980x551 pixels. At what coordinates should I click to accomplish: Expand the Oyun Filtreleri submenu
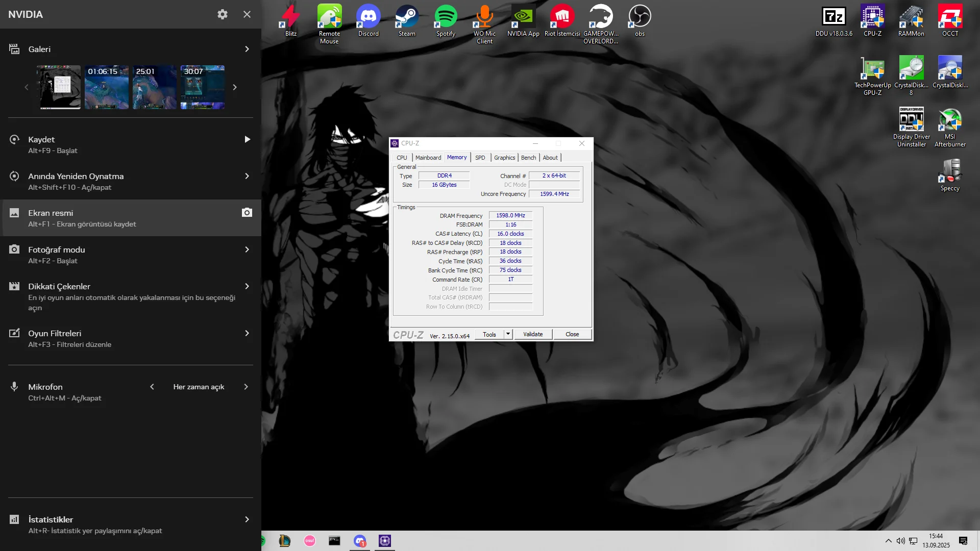tap(247, 333)
